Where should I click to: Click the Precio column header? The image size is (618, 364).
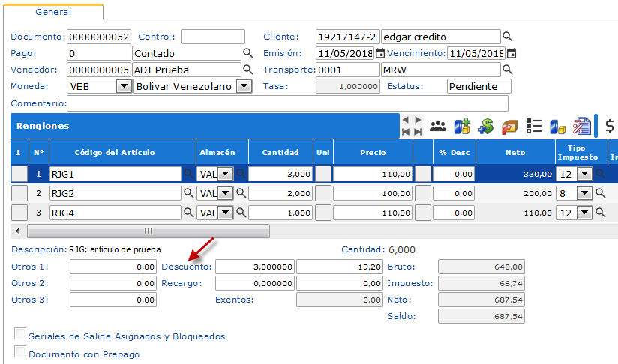pyautogui.click(x=373, y=152)
